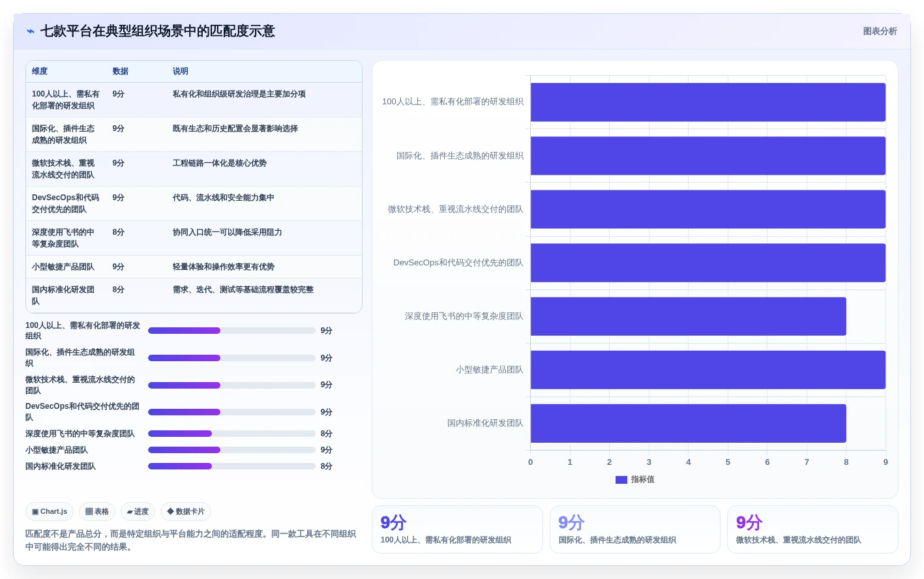
Task: Open the 9分 card for 微软技术栈、重视流水线交付的团队
Action: pos(812,529)
